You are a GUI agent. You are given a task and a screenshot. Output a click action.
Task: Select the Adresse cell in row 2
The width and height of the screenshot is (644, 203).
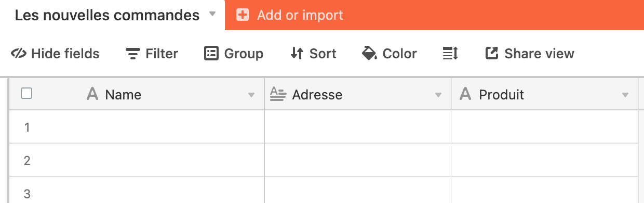(x=358, y=160)
